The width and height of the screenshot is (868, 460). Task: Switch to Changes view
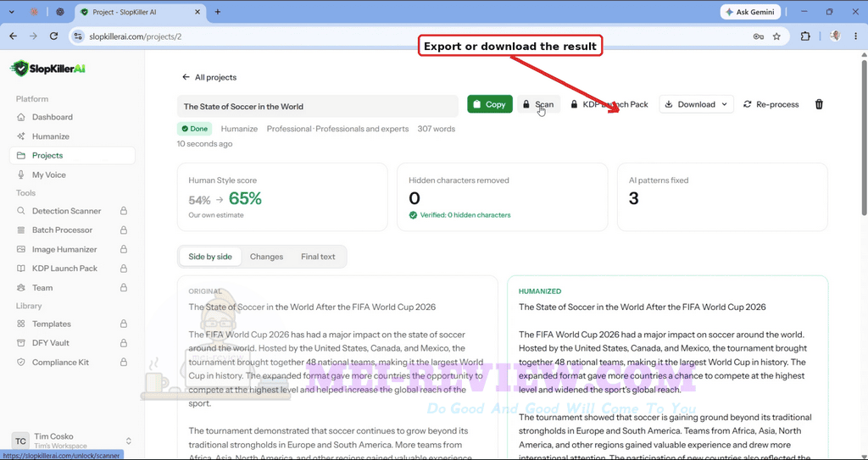tap(266, 257)
